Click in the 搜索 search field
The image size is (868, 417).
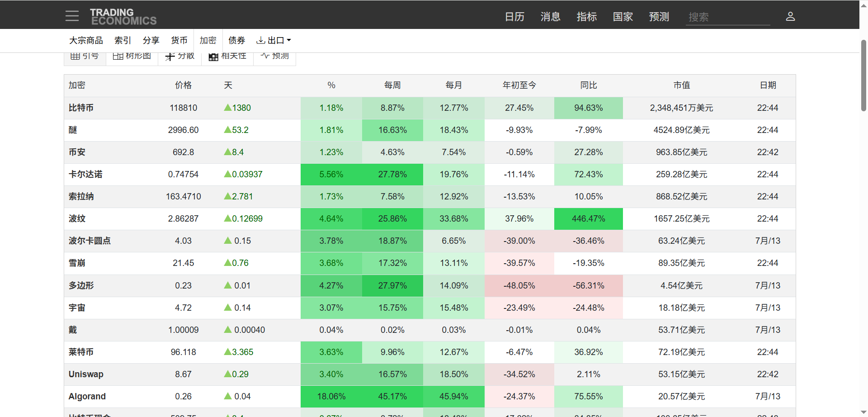(x=728, y=17)
